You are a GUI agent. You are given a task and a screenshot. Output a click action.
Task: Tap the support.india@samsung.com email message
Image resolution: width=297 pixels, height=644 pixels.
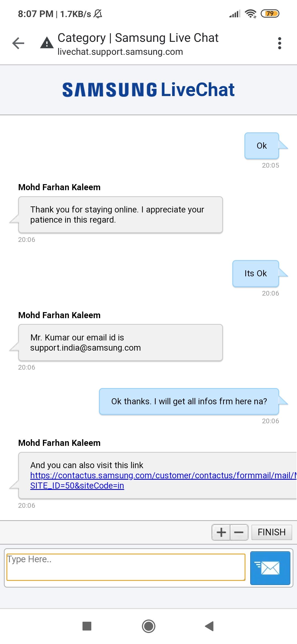tap(120, 343)
